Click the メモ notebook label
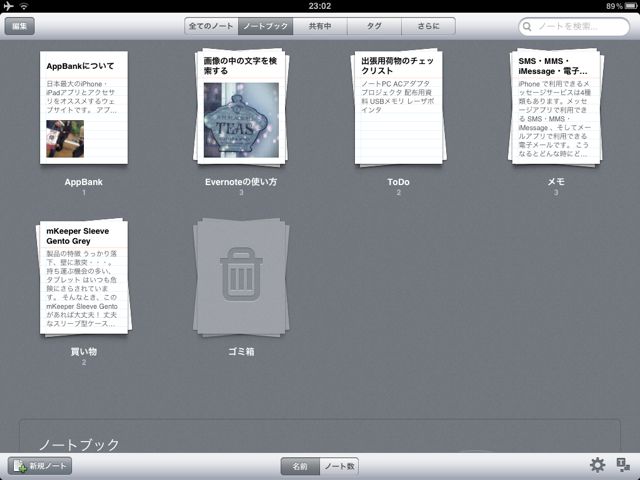Viewport: 640px width, 480px height. 556,182
